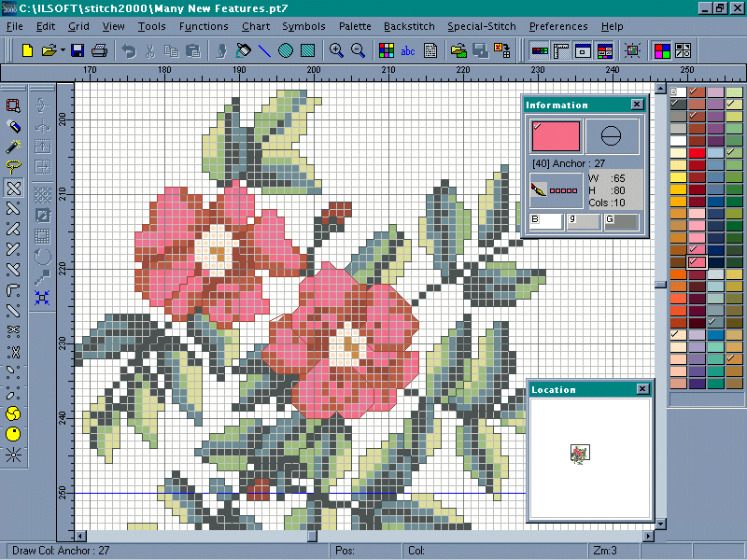Click the pink current color in Information panel
This screenshot has height=560, width=747.
[556, 136]
